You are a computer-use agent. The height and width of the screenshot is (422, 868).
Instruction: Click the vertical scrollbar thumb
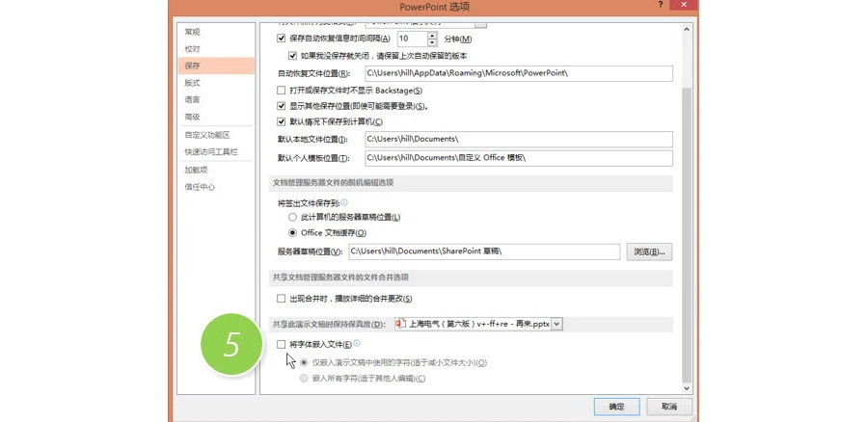(x=687, y=235)
